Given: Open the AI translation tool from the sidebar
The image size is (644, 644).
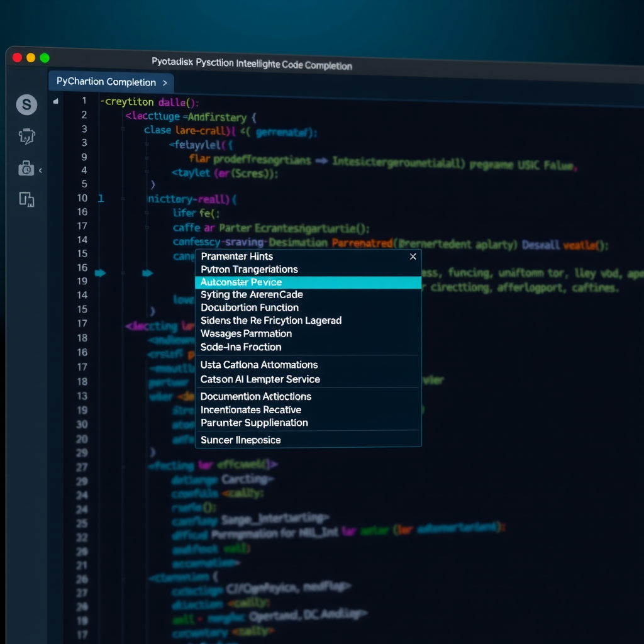Looking at the screenshot, I should click(x=26, y=136).
